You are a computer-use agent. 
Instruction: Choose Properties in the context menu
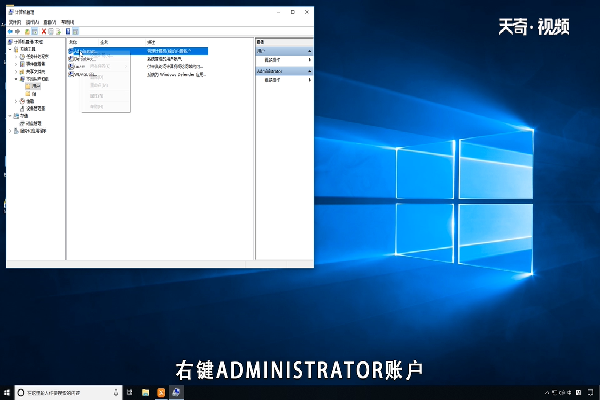tap(106, 96)
